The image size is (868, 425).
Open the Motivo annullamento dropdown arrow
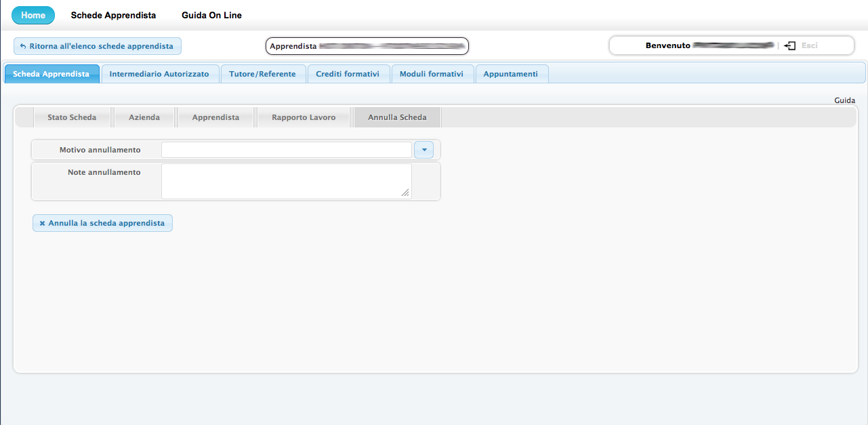click(x=423, y=150)
